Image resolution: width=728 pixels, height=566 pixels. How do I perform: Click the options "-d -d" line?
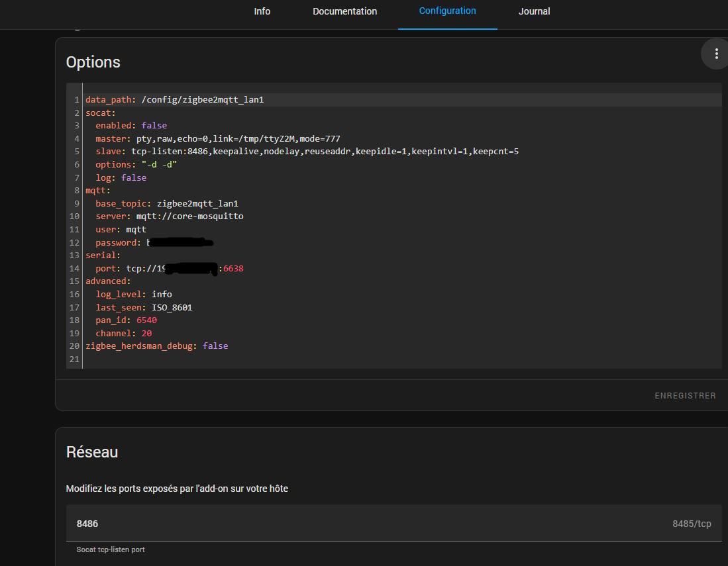click(x=136, y=165)
